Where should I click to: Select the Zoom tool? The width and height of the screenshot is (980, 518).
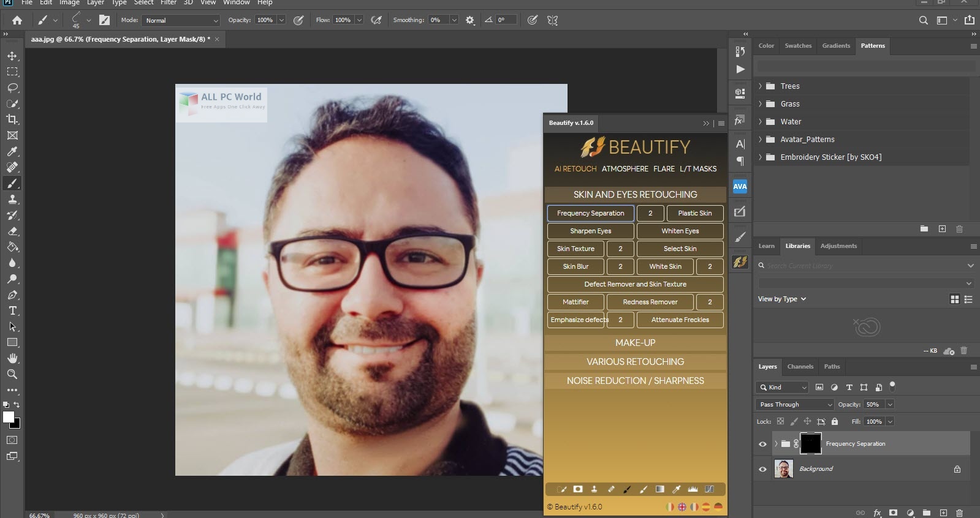12,374
